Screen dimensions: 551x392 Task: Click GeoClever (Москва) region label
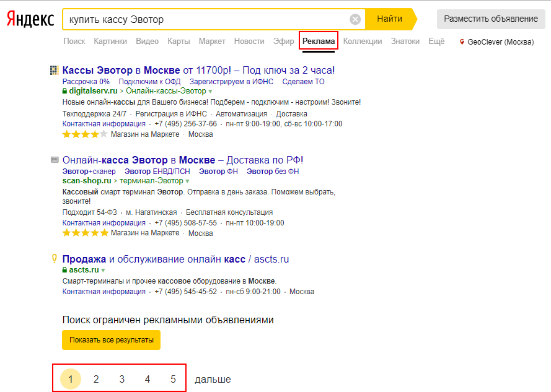[501, 41]
